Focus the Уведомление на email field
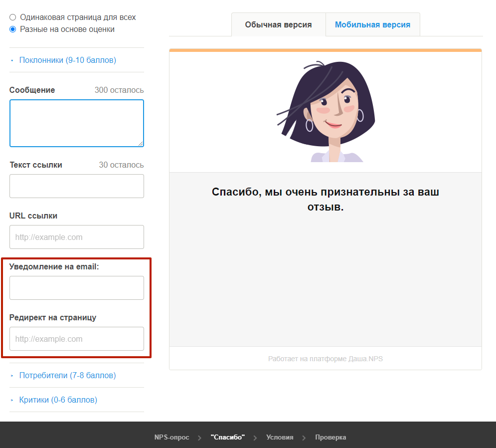The height and width of the screenshot is (448, 496). coord(76,288)
